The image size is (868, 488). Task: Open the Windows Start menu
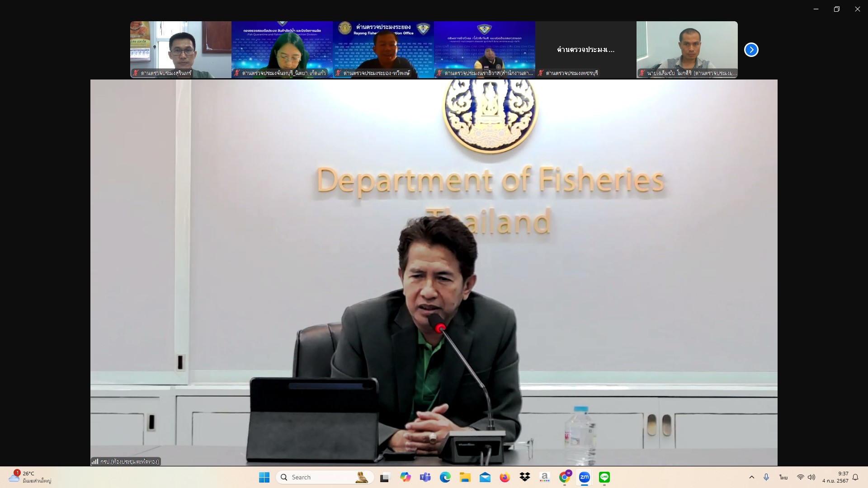pyautogui.click(x=264, y=477)
